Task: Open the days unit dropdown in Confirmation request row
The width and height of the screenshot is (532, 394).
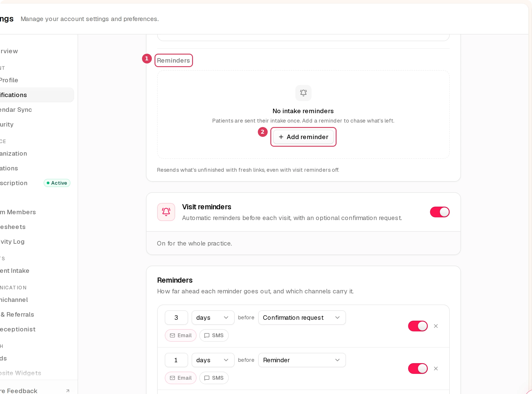Action: (213, 318)
